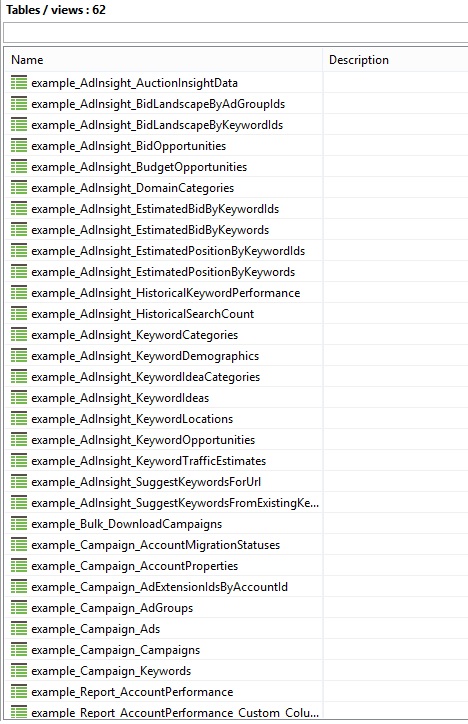Open the example_AdInsight_EstimatedBidByKeywords table
Image resolution: width=468 pixels, height=724 pixels.
150,230
